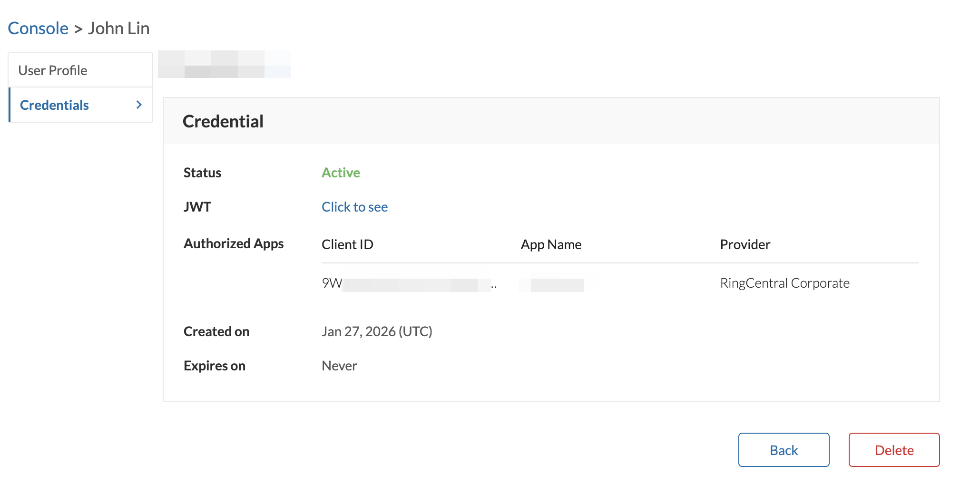This screenshot has width=980, height=485.
Task: Click the Authorized Apps label
Action: coord(233,243)
